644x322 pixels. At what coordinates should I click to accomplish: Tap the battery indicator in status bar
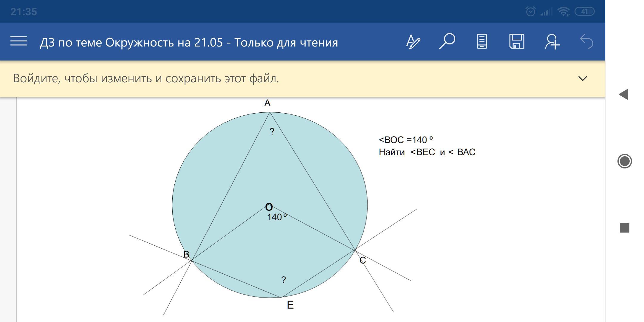[585, 12]
